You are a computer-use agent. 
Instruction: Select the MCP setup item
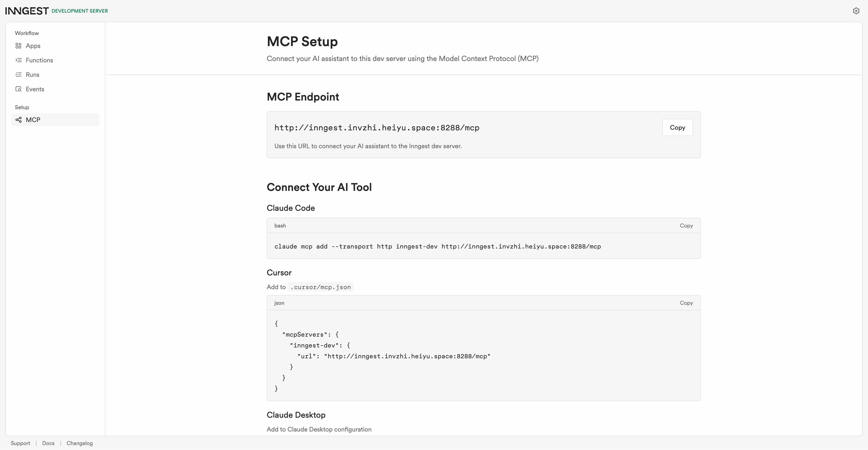coord(55,120)
